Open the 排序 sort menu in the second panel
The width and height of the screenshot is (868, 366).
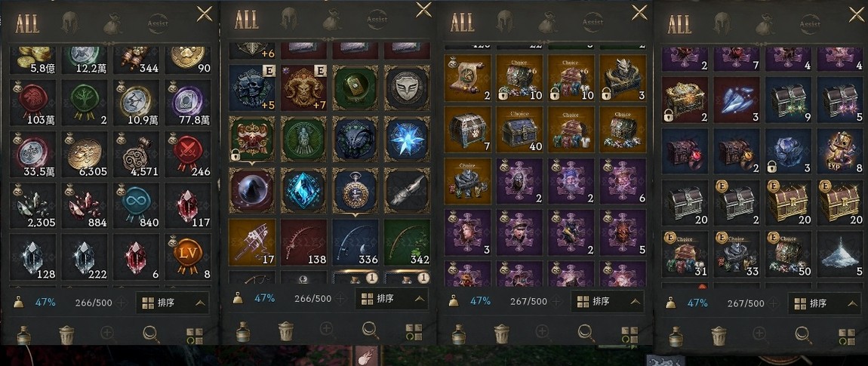point(392,299)
